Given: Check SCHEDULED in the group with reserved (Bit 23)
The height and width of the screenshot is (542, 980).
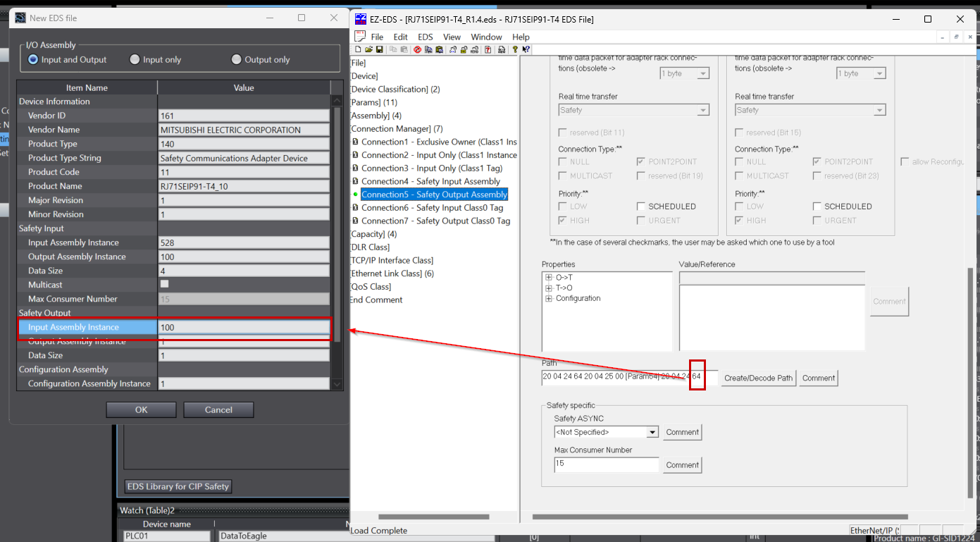Looking at the screenshot, I should pos(817,207).
